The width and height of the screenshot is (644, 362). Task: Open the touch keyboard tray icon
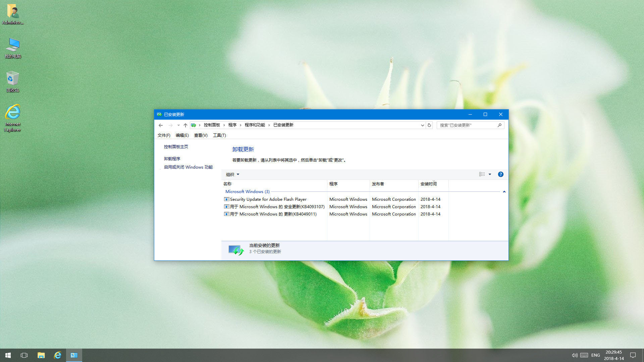(x=584, y=355)
